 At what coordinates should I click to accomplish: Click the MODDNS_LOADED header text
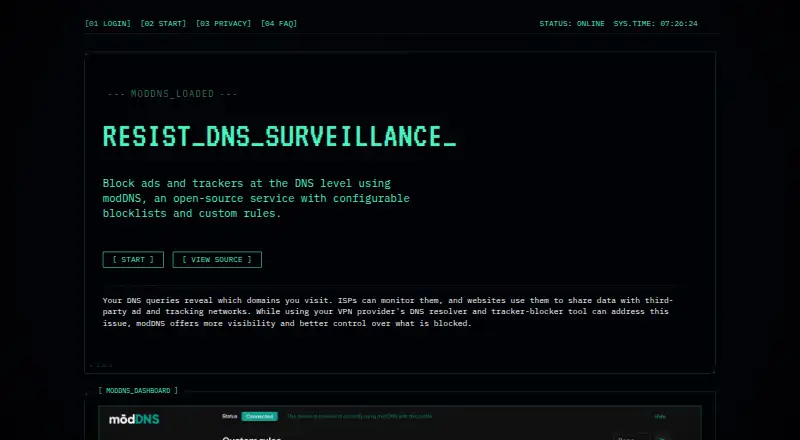point(172,94)
